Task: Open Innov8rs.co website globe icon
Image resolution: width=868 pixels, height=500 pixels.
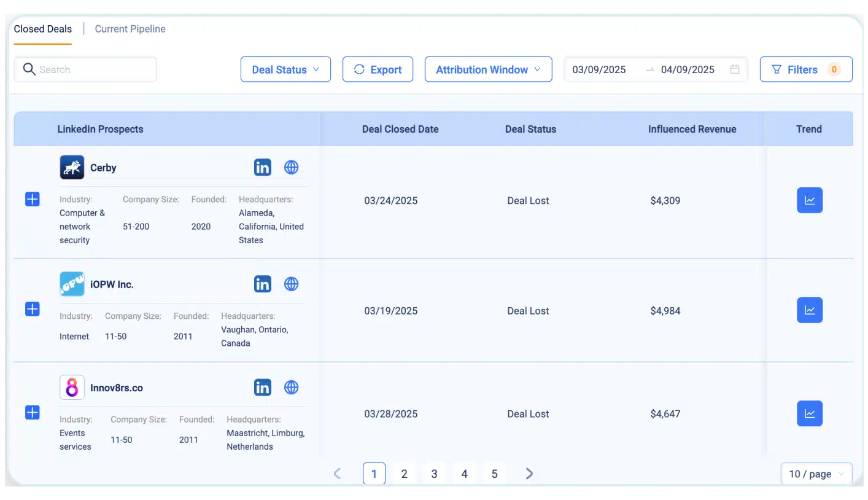Action: [291, 388]
